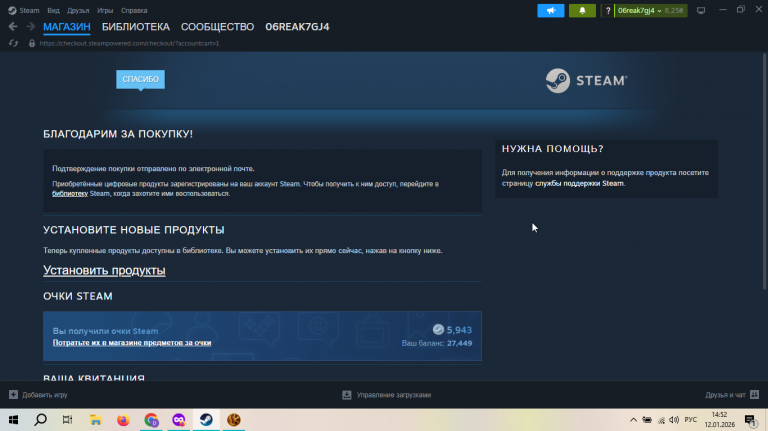768x431 pixels.
Task: Click the Установить продукты link
Action: coord(104,270)
